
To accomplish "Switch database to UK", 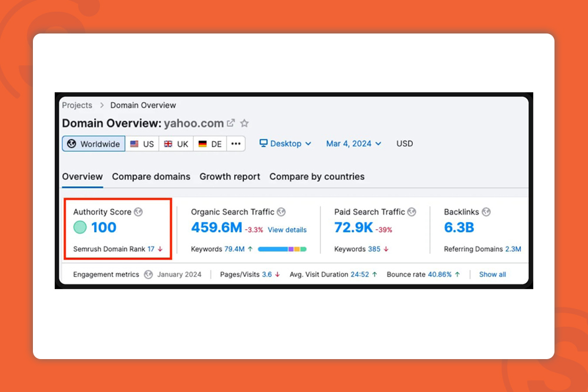I will pyautogui.click(x=176, y=144).
